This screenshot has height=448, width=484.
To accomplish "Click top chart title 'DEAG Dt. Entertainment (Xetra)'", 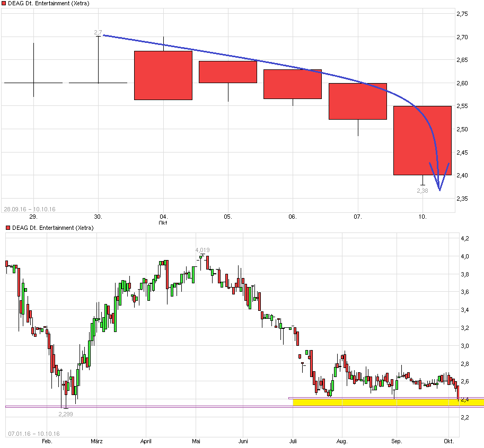I will point(48,3).
